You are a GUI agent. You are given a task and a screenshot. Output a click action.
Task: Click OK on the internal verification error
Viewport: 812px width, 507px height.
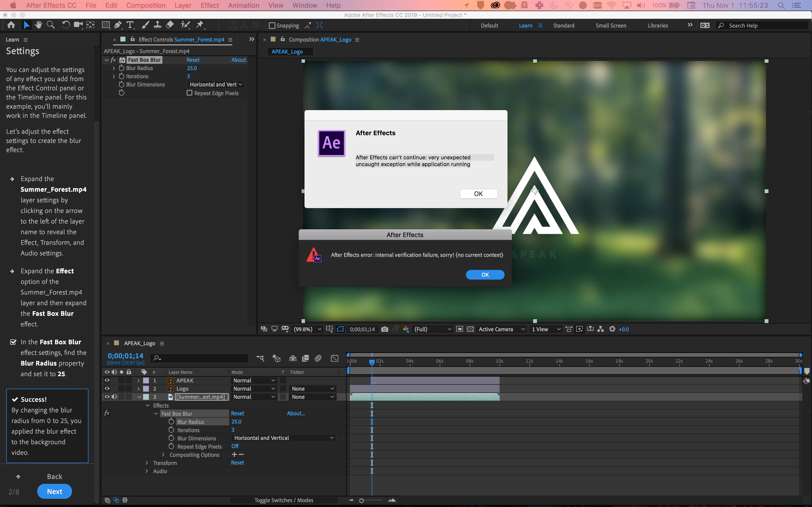click(485, 275)
